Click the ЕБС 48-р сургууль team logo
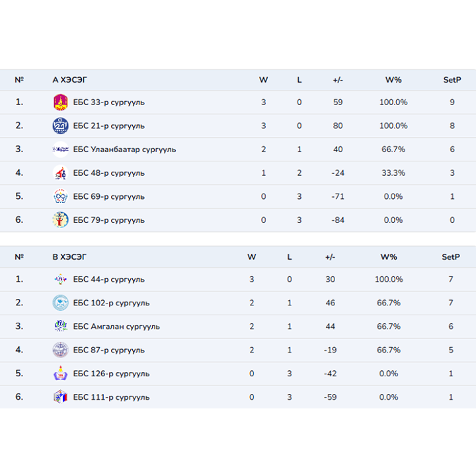Viewport: 476px width, 476px height. click(x=60, y=173)
